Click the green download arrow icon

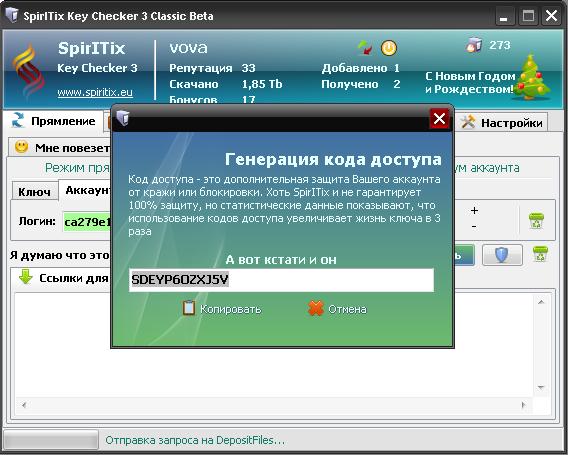[26, 276]
